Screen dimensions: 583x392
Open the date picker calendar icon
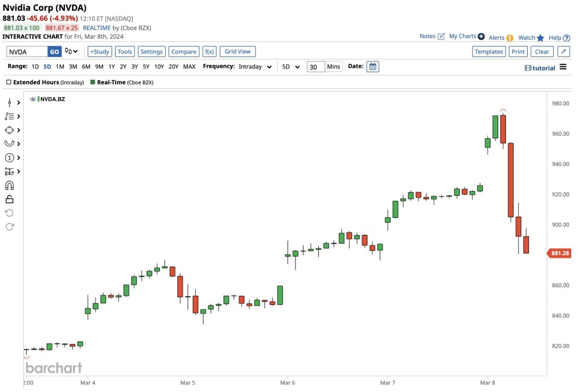click(372, 67)
